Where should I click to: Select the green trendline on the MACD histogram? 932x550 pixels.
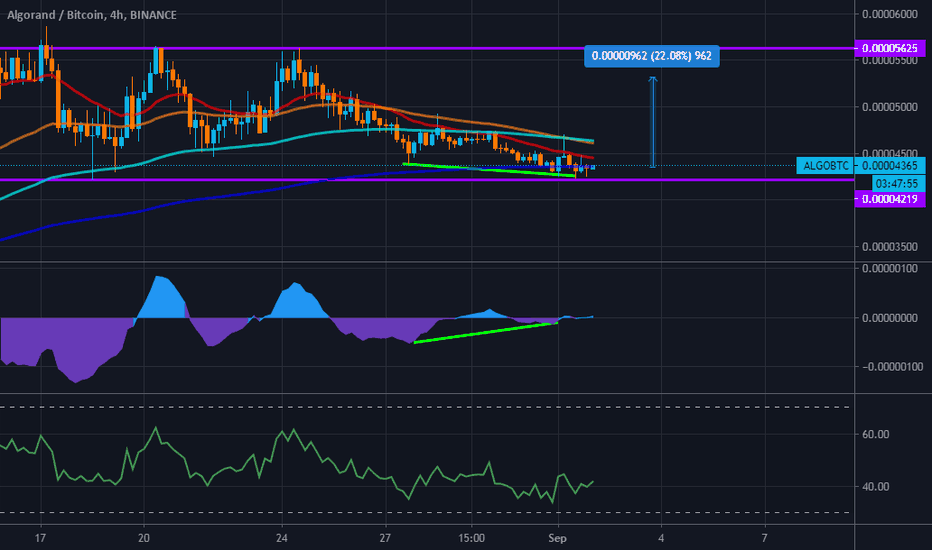[x=486, y=333]
